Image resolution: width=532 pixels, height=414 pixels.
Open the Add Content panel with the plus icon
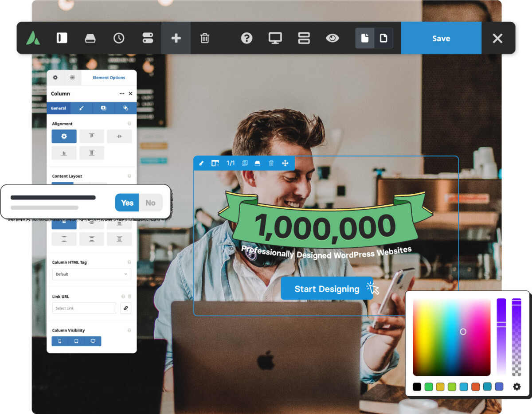coord(176,38)
